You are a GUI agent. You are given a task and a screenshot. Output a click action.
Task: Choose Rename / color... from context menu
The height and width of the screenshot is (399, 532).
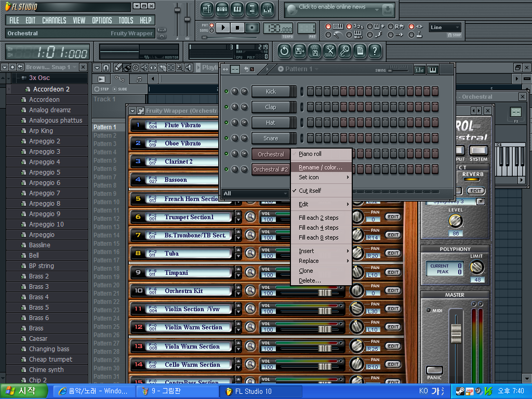(x=321, y=167)
